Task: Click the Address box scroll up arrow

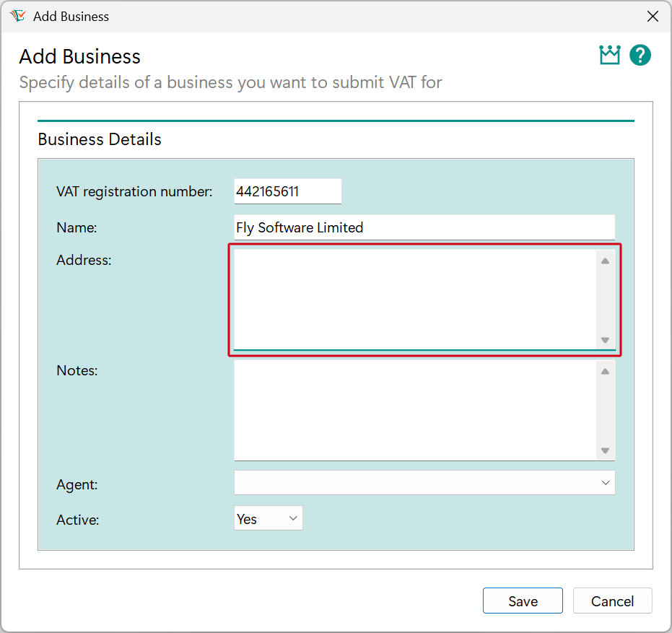Action: point(605,261)
